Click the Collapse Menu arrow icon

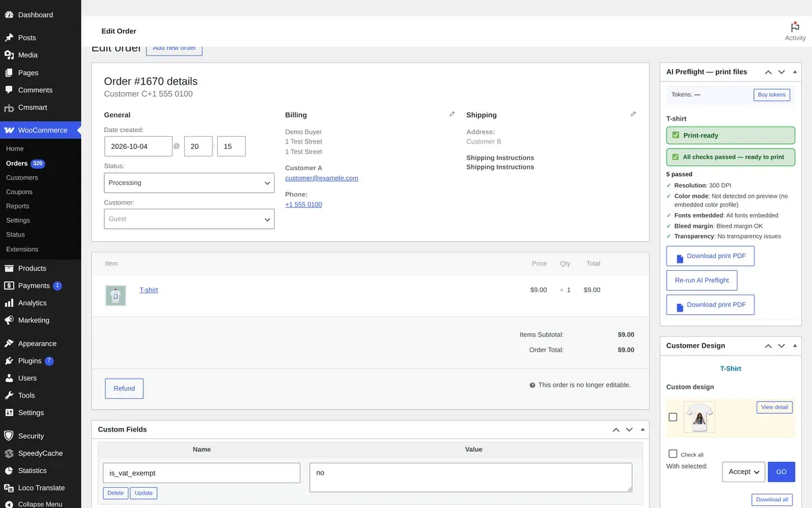[x=9, y=504]
